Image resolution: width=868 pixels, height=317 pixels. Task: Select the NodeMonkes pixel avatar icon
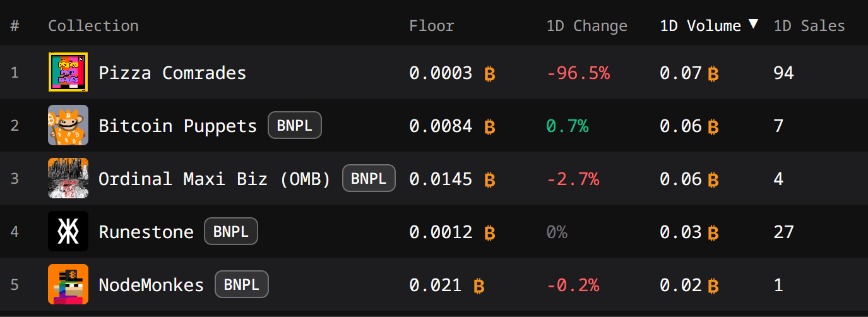pos(68,284)
